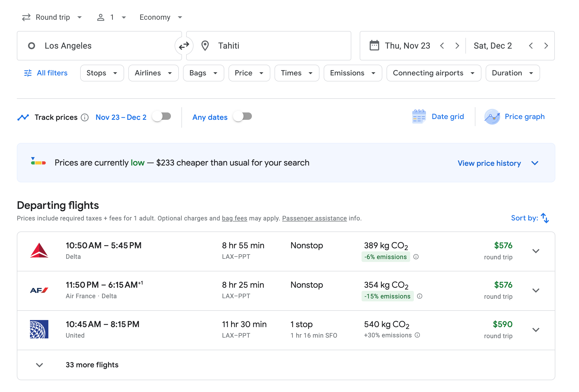The height and width of the screenshot is (392, 579).
Task: Click the Tahiti destination pin icon
Action: (205, 46)
